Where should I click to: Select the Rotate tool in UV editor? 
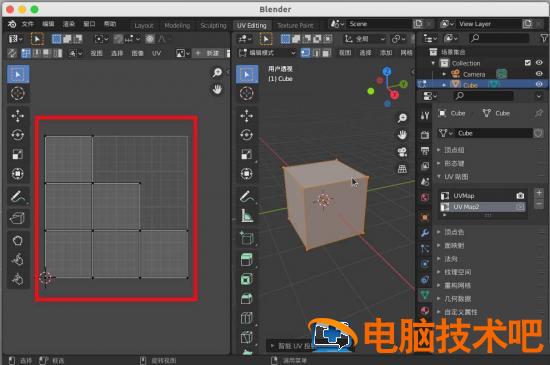(18, 135)
